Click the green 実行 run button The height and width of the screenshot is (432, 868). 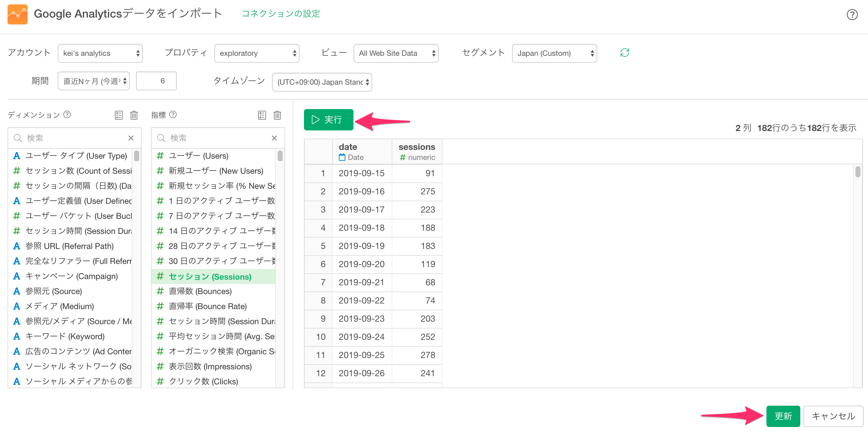click(328, 120)
